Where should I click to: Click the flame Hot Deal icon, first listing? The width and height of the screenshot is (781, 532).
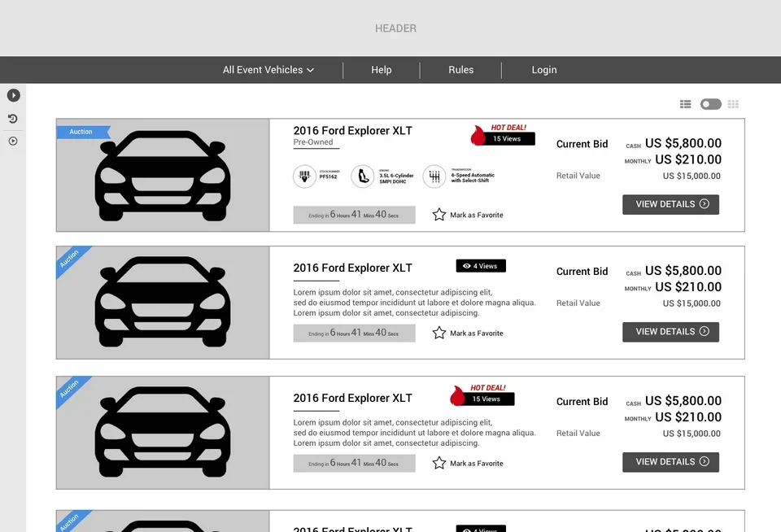click(x=478, y=136)
